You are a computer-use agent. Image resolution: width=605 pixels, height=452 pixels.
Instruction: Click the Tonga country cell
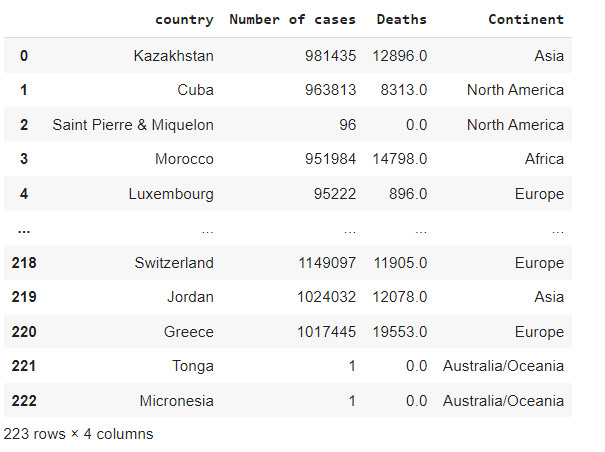192,366
